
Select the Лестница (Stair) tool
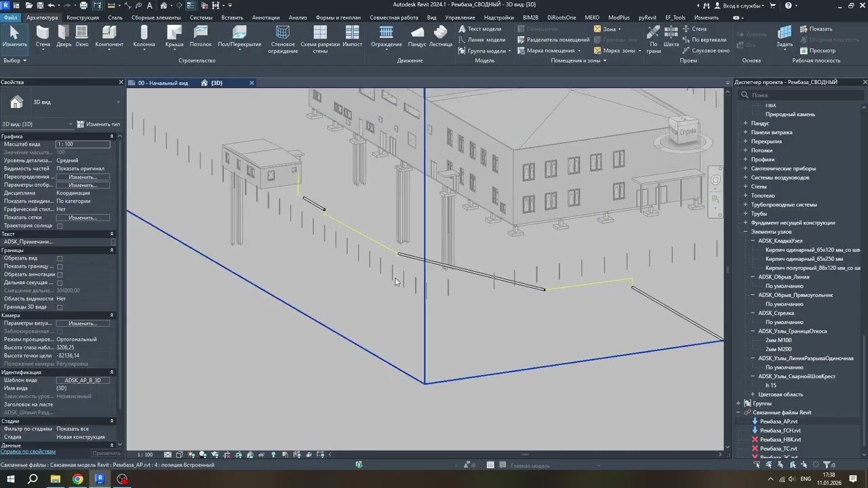click(x=441, y=36)
